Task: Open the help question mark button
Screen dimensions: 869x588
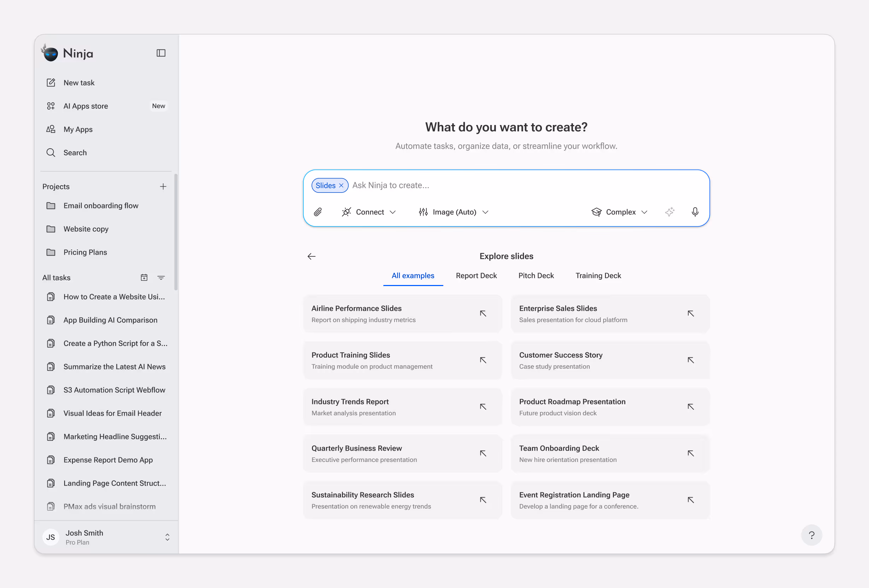Action: pyautogui.click(x=811, y=535)
